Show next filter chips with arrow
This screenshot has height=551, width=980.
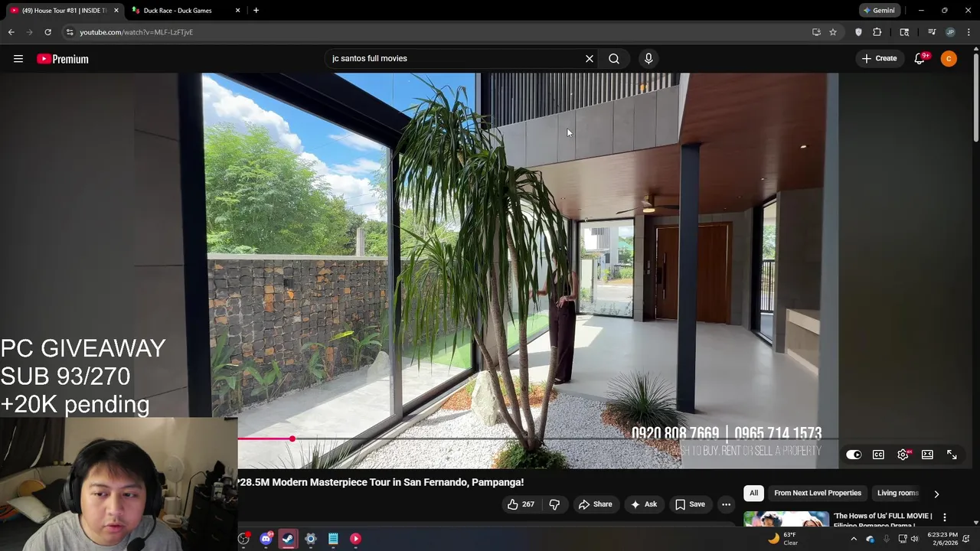click(x=936, y=494)
